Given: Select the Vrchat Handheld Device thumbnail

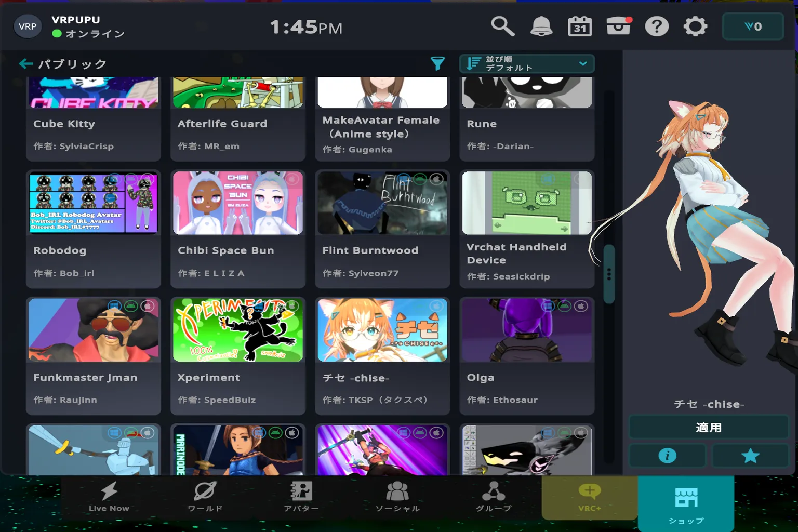Looking at the screenshot, I should coord(527,203).
